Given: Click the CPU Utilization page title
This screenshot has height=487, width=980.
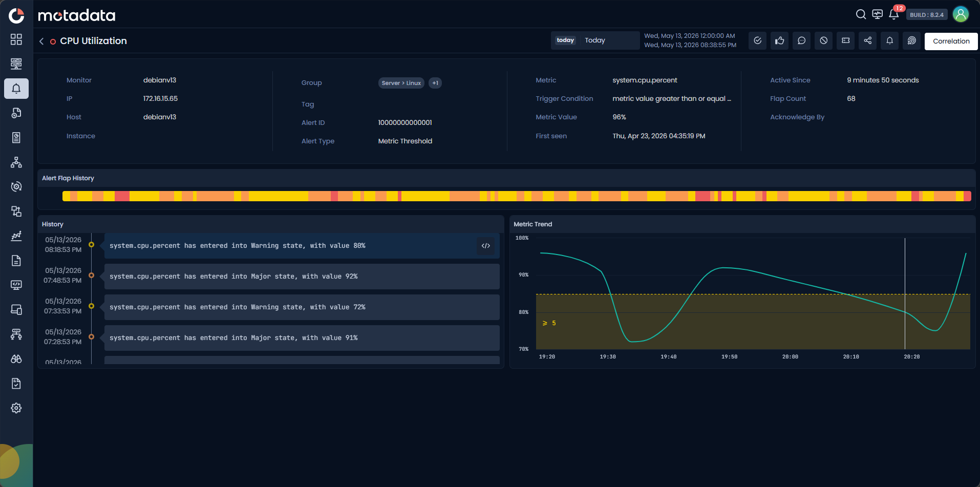Looking at the screenshot, I should click(x=93, y=41).
